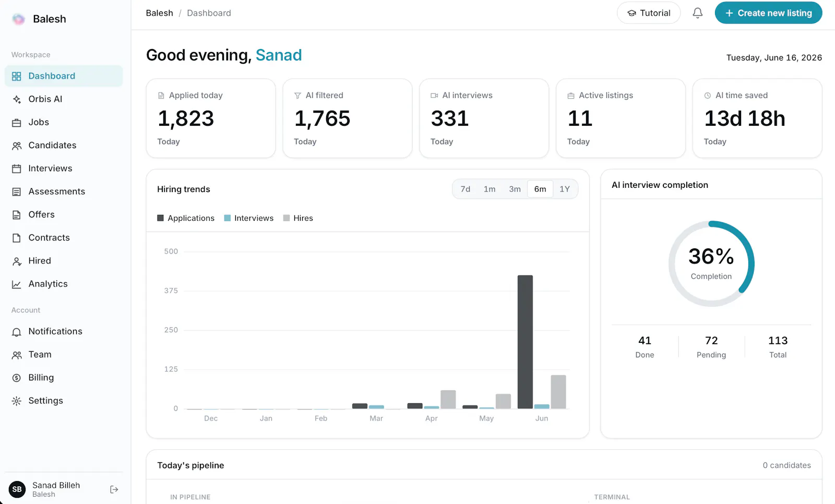Screen dimensions: 835x504
Task: Open Orbis AI sparkle icon in sidebar
Action: pyautogui.click(x=17, y=99)
